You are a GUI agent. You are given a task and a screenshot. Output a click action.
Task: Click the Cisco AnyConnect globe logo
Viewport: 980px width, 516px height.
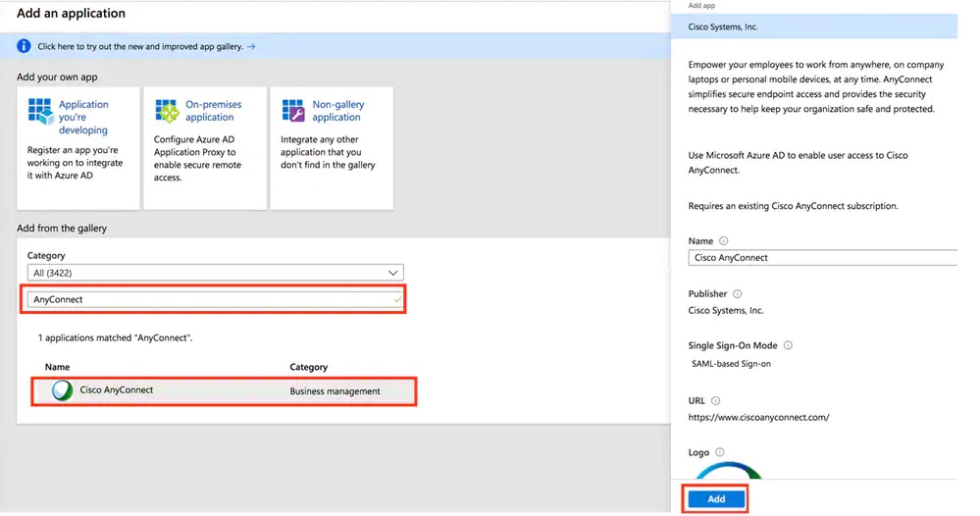click(63, 390)
